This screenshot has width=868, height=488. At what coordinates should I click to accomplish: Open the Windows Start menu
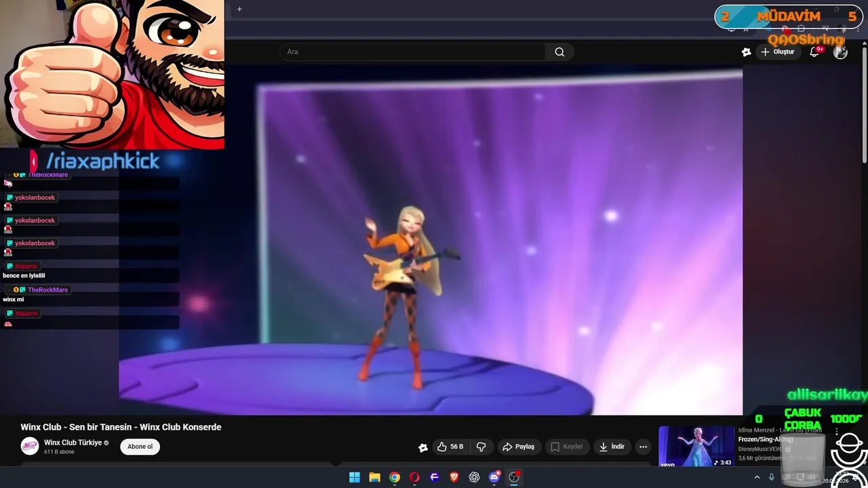click(x=355, y=477)
